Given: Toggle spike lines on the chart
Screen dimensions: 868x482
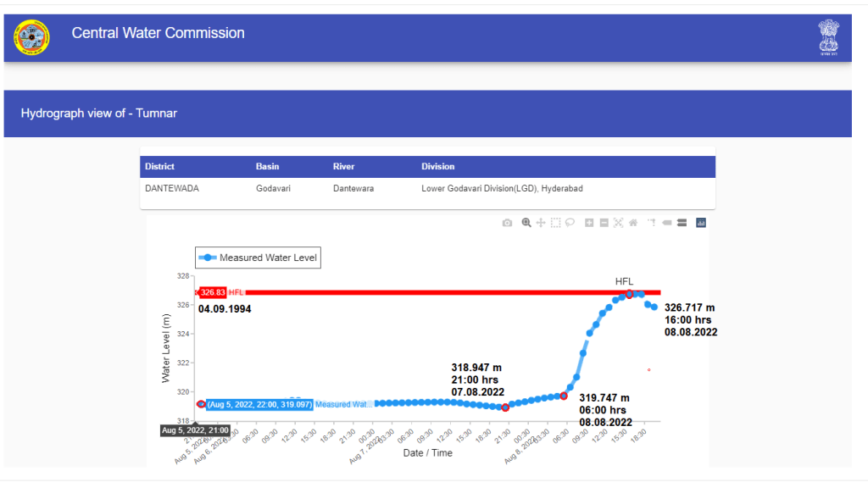Looking at the screenshot, I should point(652,223).
